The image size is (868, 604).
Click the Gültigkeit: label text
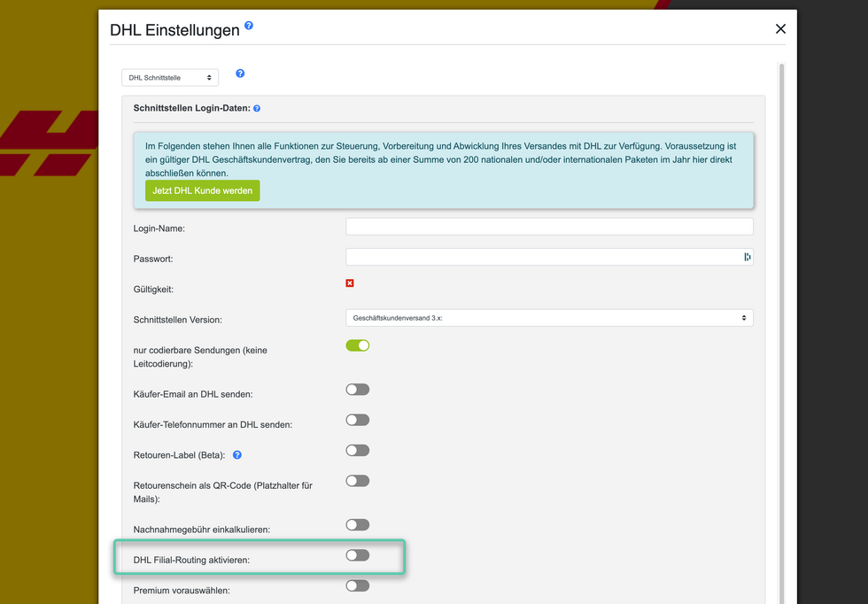click(x=153, y=290)
